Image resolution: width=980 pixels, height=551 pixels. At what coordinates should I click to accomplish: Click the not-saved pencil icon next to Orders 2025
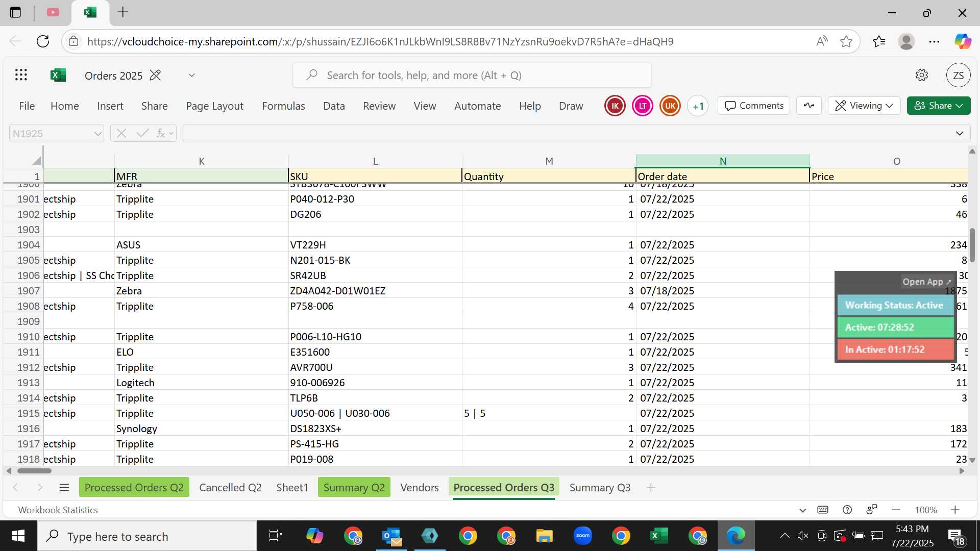click(155, 76)
